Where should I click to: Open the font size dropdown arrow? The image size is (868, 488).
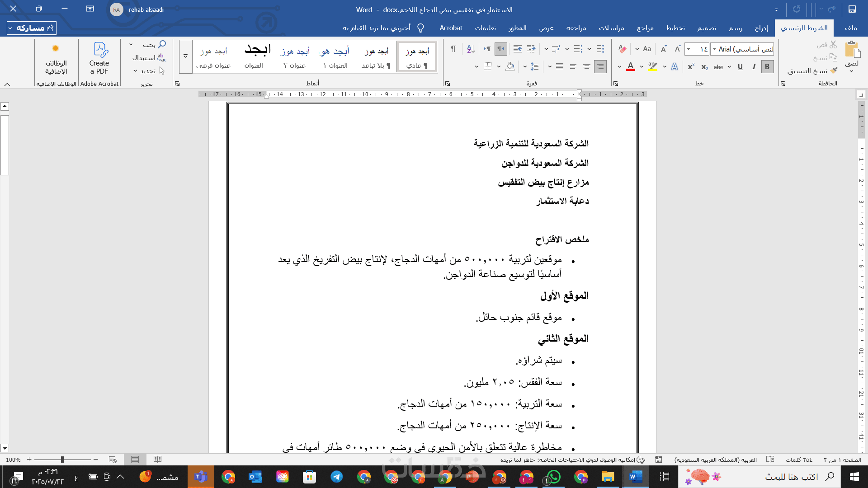pyautogui.click(x=689, y=49)
